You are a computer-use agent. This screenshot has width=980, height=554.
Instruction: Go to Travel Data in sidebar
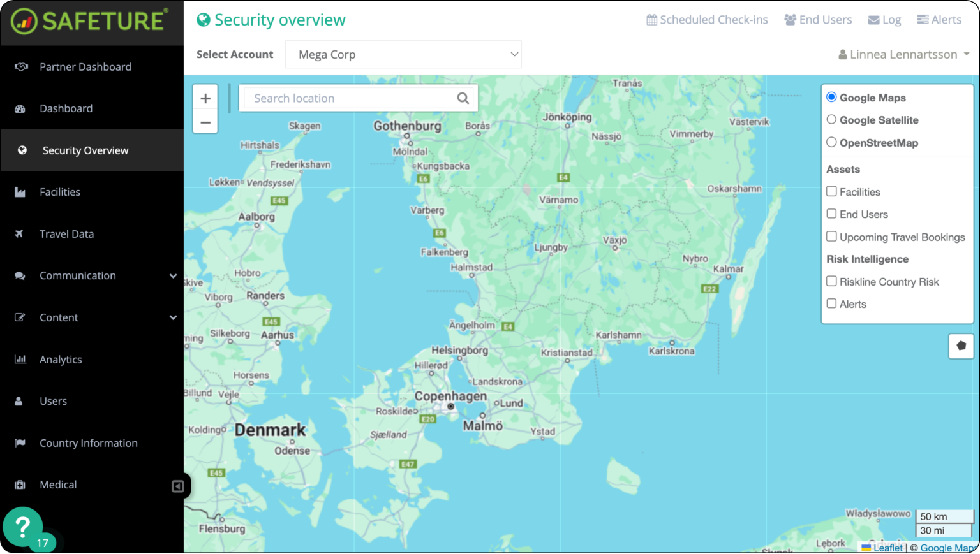(66, 234)
